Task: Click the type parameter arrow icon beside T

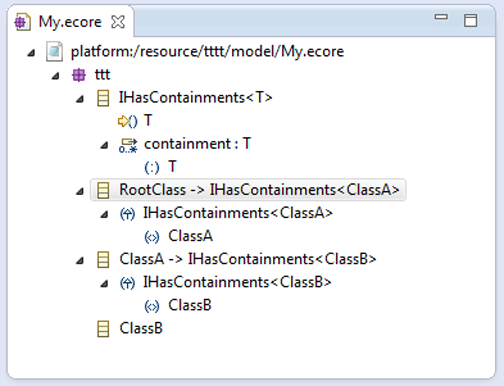Action: 127,121
